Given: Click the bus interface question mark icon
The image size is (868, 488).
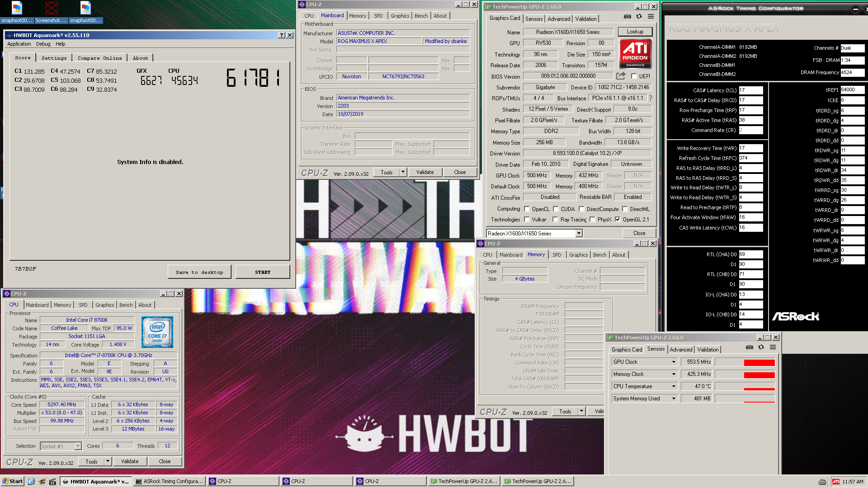Looking at the screenshot, I should [651, 98].
